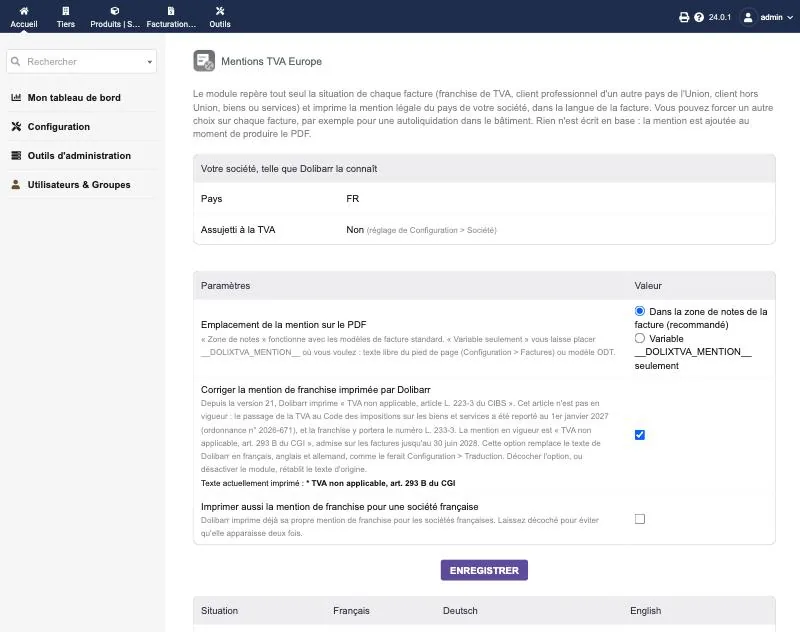This screenshot has width=800, height=632.
Task: Click the 'Paramètres' column header
Action: (226, 286)
